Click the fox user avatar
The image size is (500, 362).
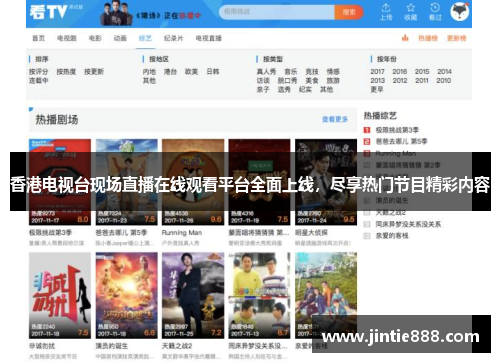click(460, 12)
